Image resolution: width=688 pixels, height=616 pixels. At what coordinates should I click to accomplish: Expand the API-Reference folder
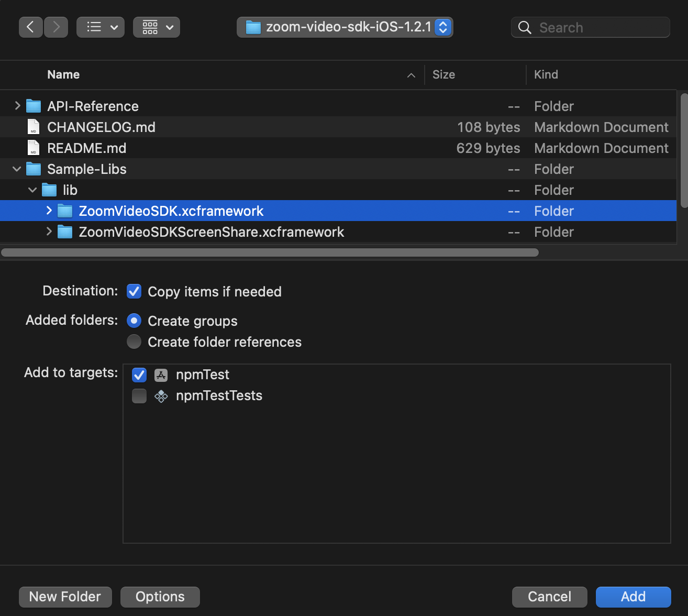click(x=17, y=106)
